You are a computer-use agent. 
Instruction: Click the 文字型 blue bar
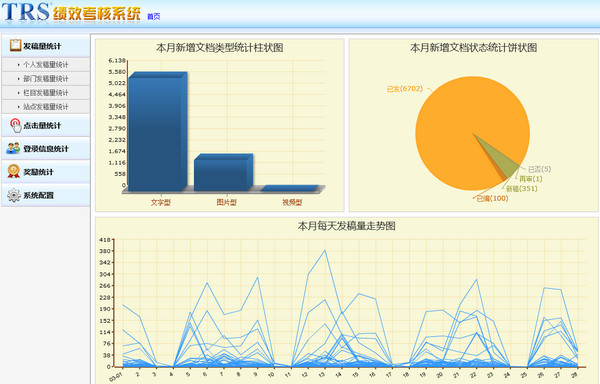coord(157,132)
